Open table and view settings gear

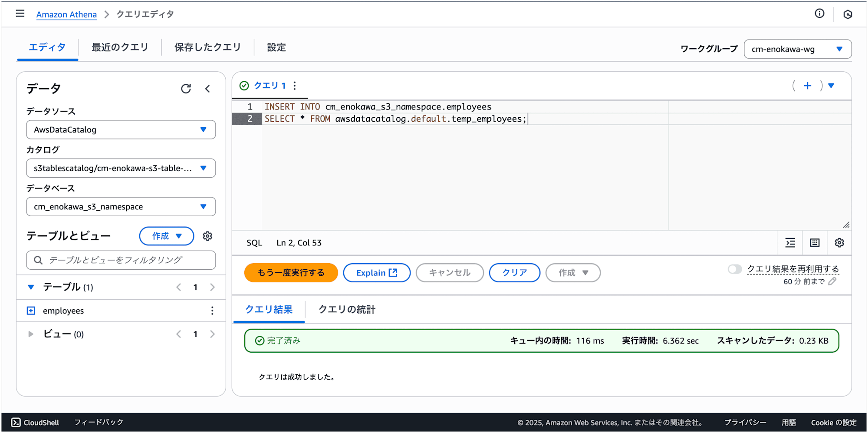point(207,236)
